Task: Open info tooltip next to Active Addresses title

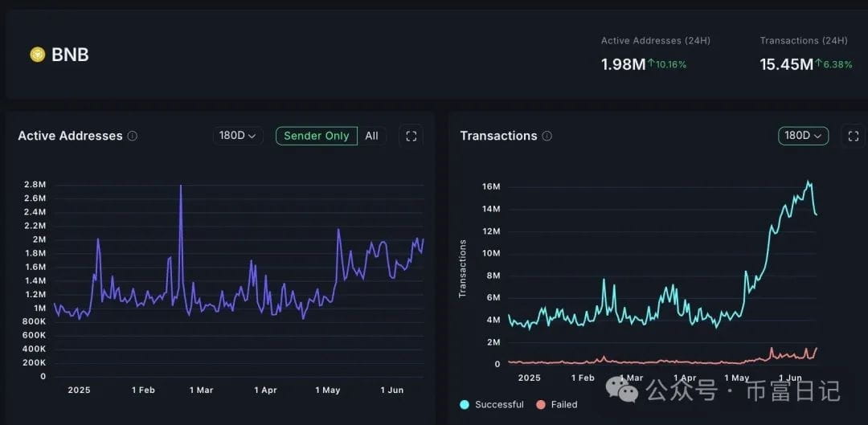Action: [133, 136]
